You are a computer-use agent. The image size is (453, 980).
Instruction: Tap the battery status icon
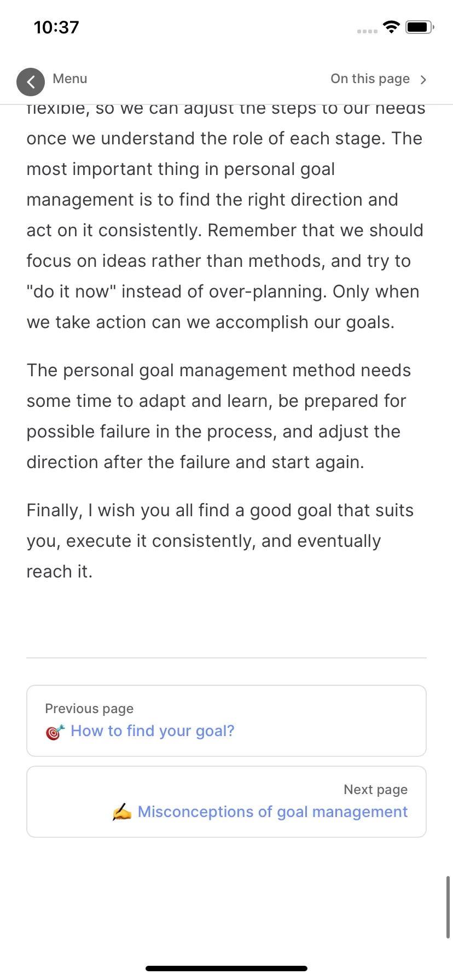point(420,27)
